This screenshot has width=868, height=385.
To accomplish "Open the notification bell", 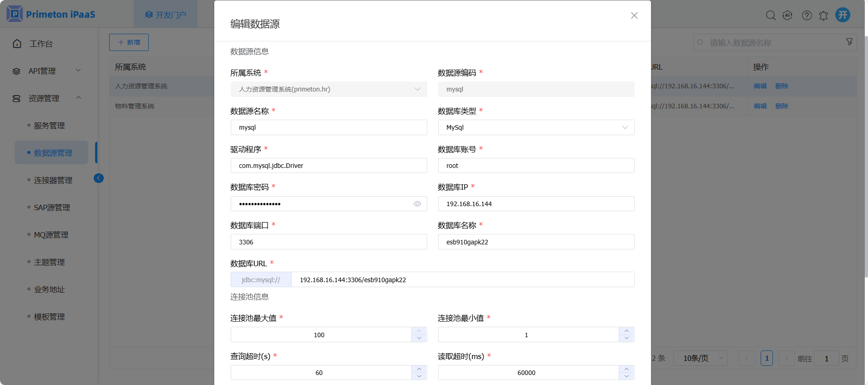I will click(x=823, y=15).
